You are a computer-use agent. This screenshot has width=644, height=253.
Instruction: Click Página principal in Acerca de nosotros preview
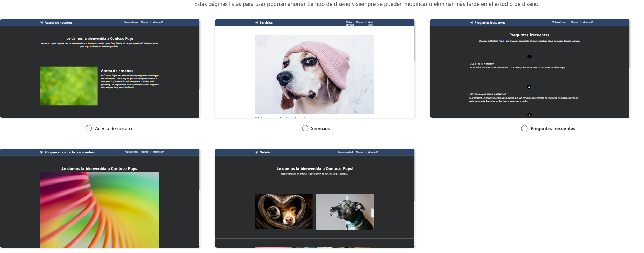pos(131,22)
